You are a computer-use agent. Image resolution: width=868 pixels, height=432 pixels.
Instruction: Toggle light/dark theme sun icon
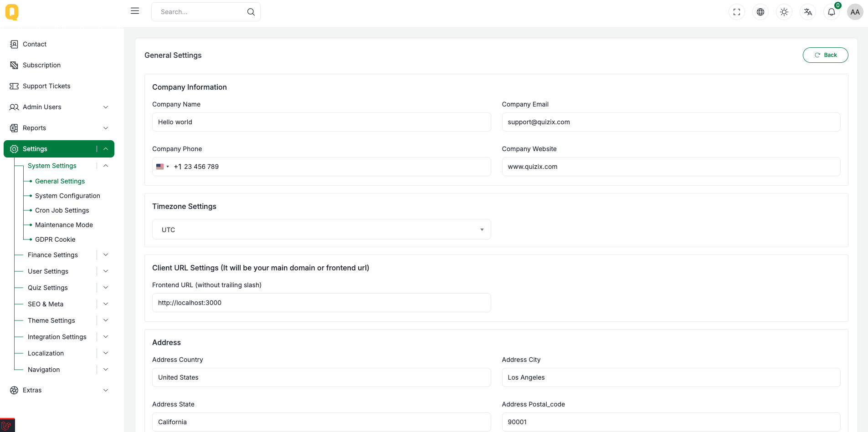[x=784, y=12]
